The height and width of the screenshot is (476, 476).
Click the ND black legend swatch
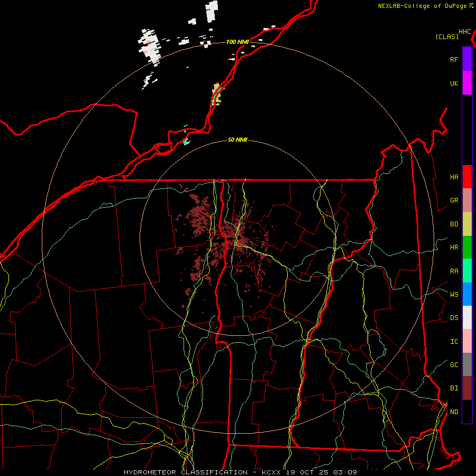(x=467, y=411)
